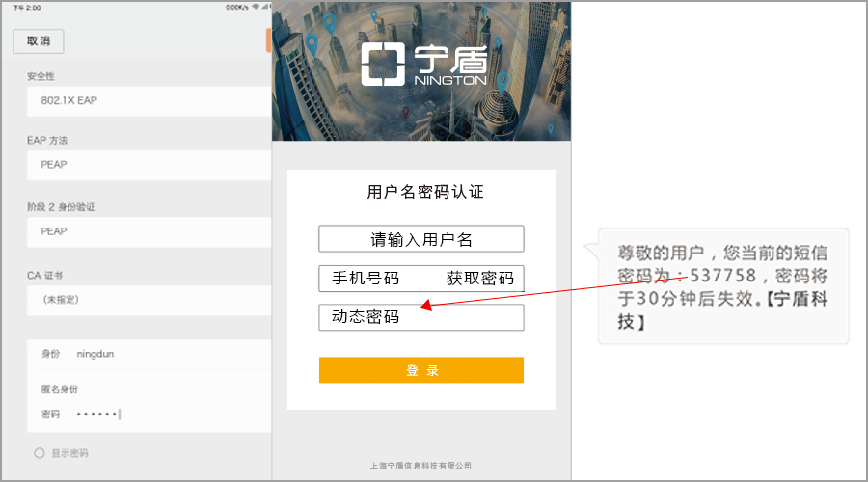Open the 安全性 802.1X EAP dropdown

(149, 100)
